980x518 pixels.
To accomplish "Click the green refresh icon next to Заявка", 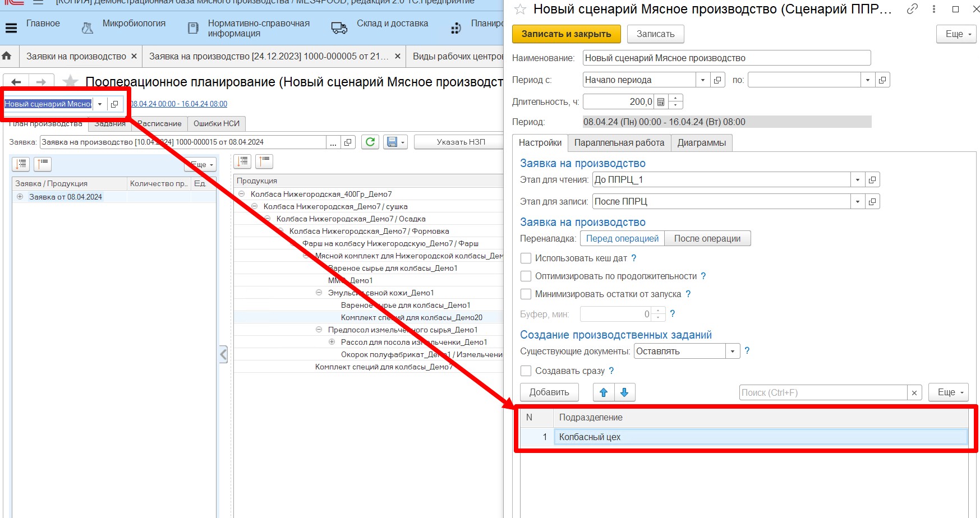I will 370,142.
